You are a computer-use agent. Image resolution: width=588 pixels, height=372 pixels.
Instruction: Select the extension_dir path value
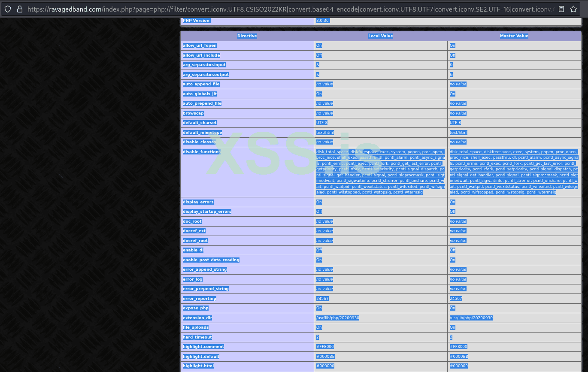pyautogui.click(x=339, y=318)
